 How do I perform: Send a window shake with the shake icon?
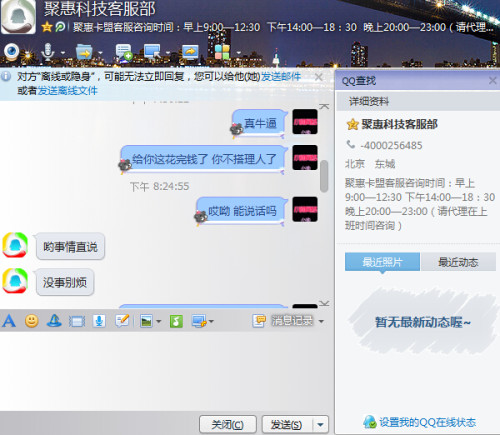(77, 322)
